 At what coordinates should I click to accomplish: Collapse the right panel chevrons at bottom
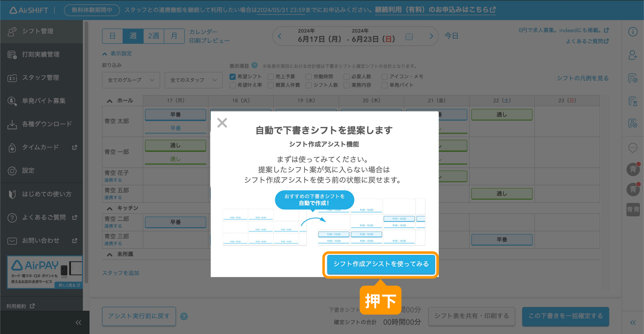[x=633, y=323]
